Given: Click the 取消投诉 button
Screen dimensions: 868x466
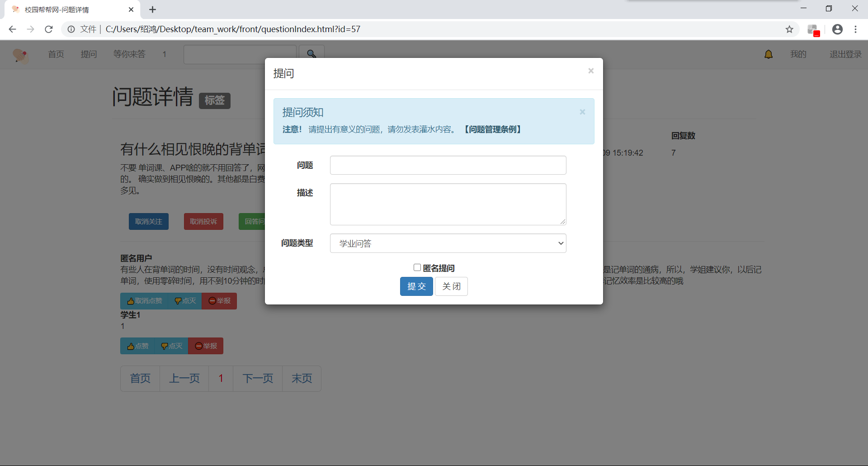Looking at the screenshot, I should tap(203, 221).
